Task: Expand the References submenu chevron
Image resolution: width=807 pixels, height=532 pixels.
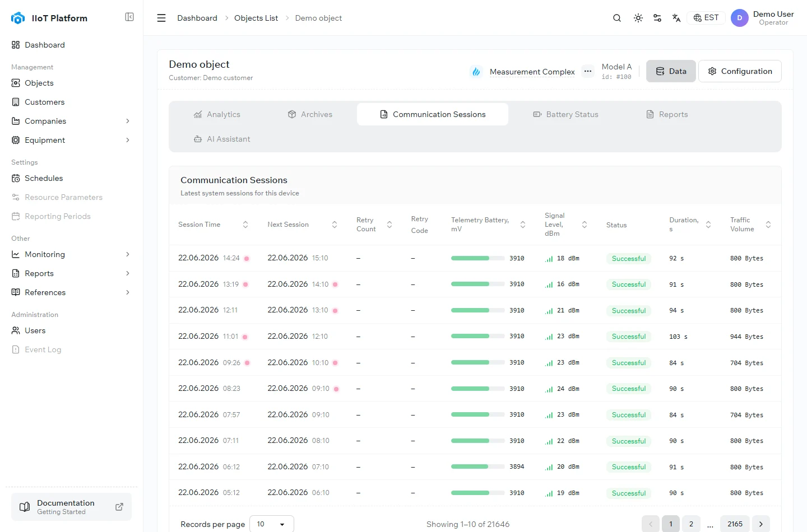Action: coord(128,292)
